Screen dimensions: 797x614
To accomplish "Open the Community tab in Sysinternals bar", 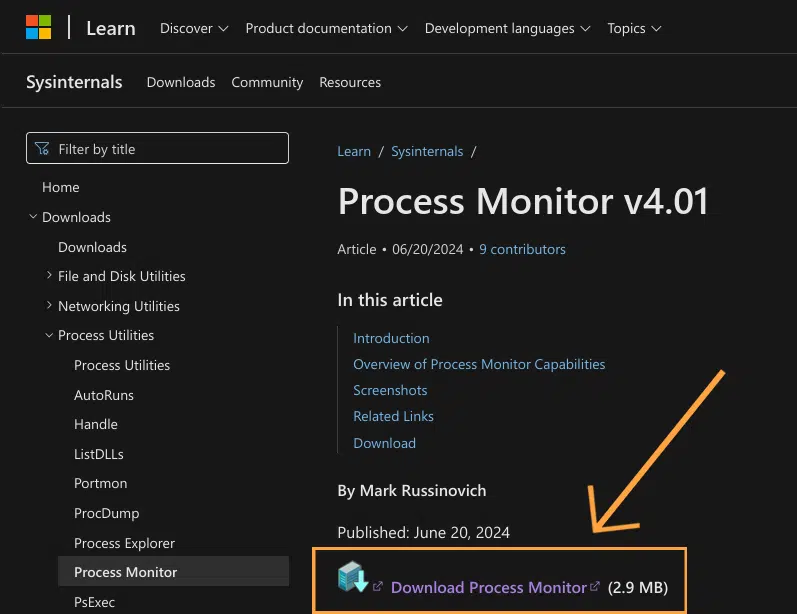I will pyautogui.click(x=267, y=82).
